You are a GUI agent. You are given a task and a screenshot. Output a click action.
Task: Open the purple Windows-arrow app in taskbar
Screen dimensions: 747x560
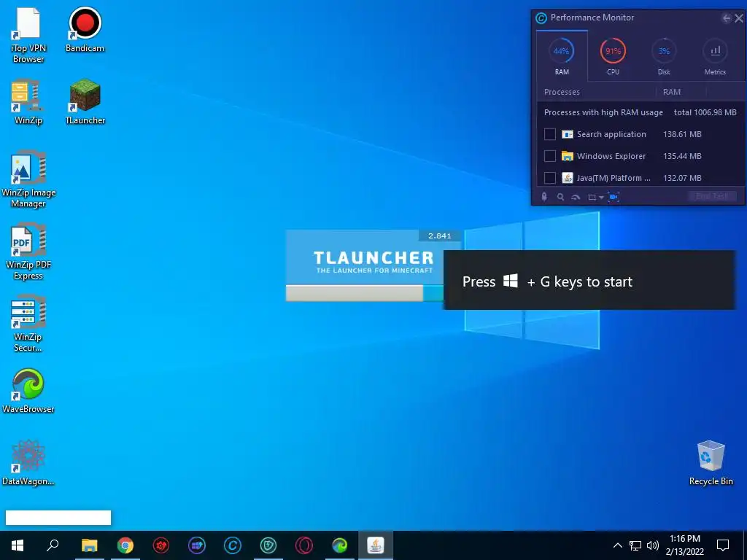pos(197,545)
